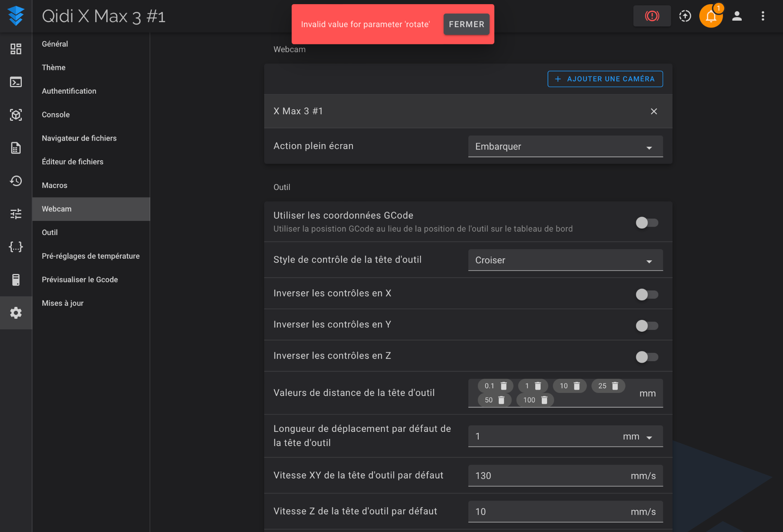The image size is (783, 532).
Task: Click the distance values chip field
Action: (565, 393)
